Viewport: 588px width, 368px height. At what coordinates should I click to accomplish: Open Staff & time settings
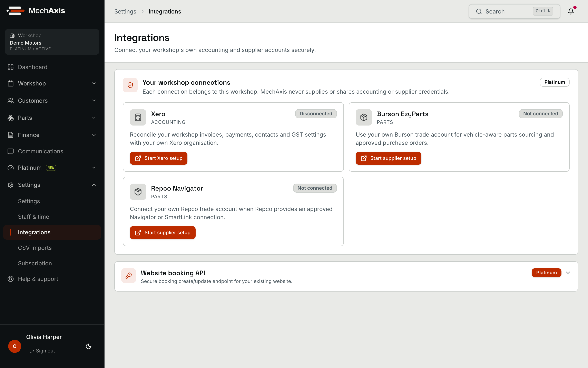(52, 217)
